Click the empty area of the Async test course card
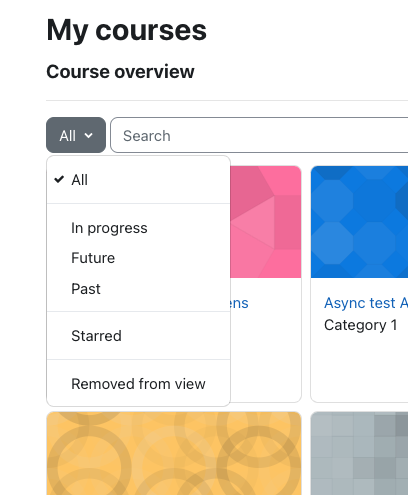This screenshot has height=495, width=408. coord(359,367)
